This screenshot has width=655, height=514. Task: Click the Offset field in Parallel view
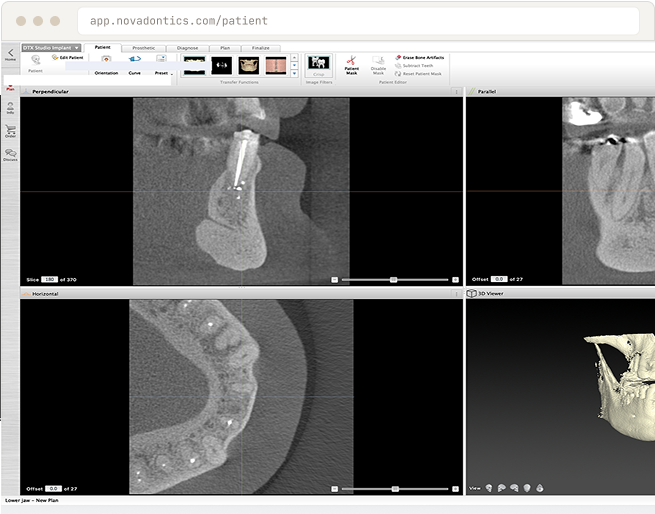pyautogui.click(x=499, y=279)
